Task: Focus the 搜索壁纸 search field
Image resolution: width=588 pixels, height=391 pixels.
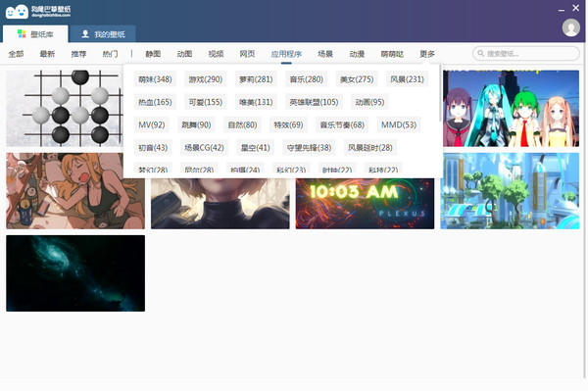Action: pos(525,53)
